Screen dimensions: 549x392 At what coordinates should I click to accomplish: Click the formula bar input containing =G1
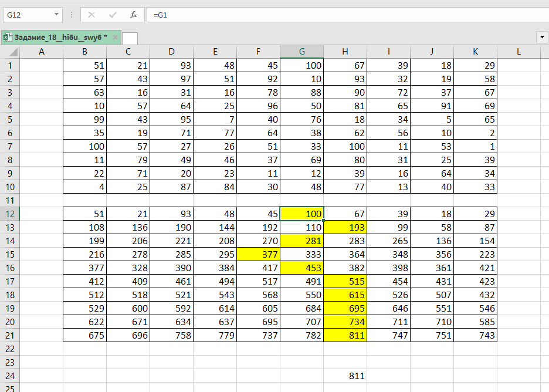pyautogui.click(x=346, y=15)
